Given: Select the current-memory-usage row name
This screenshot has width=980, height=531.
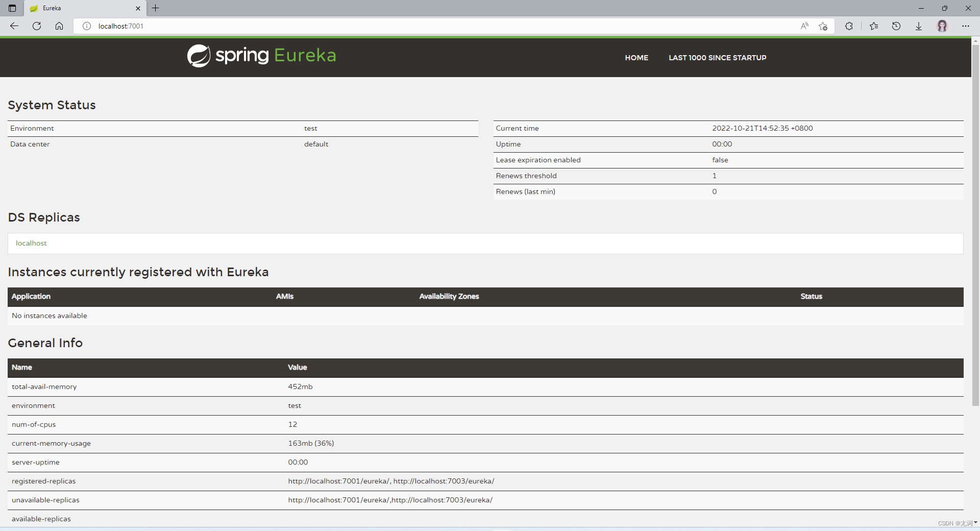Looking at the screenshot, I should tap(51, 443).
